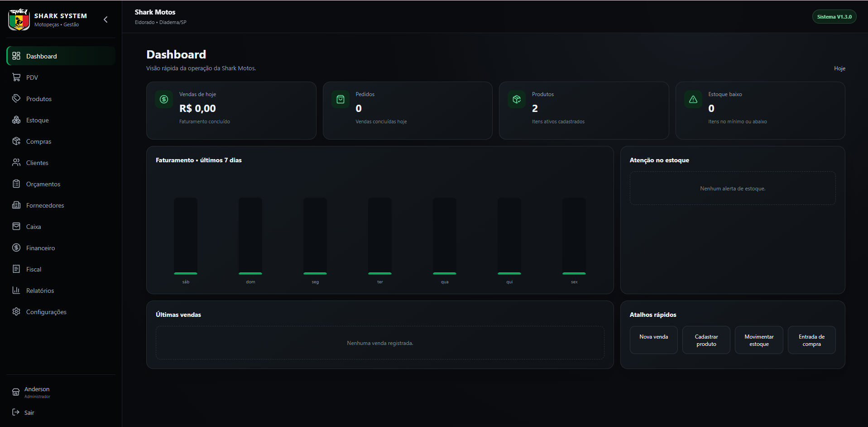Image resolution: width=868 pixels, height=427 pixels.
Task: Click the Cadastrar produto shortcut button
Action: (x=706, y=340)
